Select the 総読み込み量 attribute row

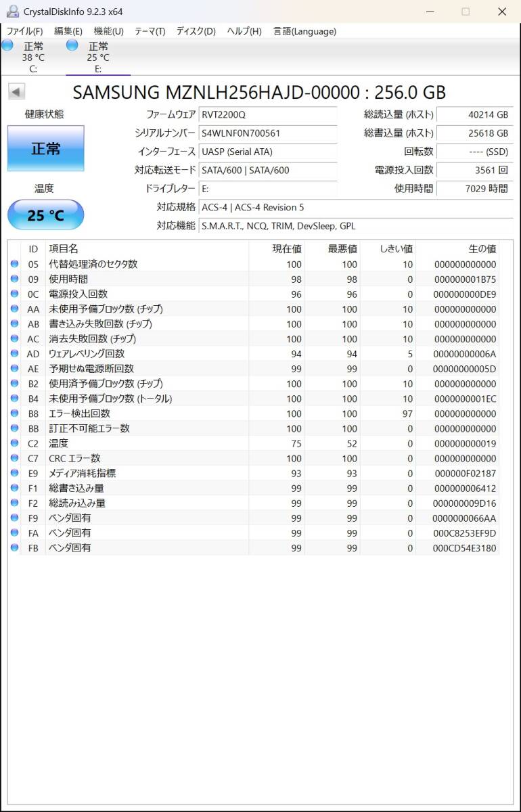(253, 502)
